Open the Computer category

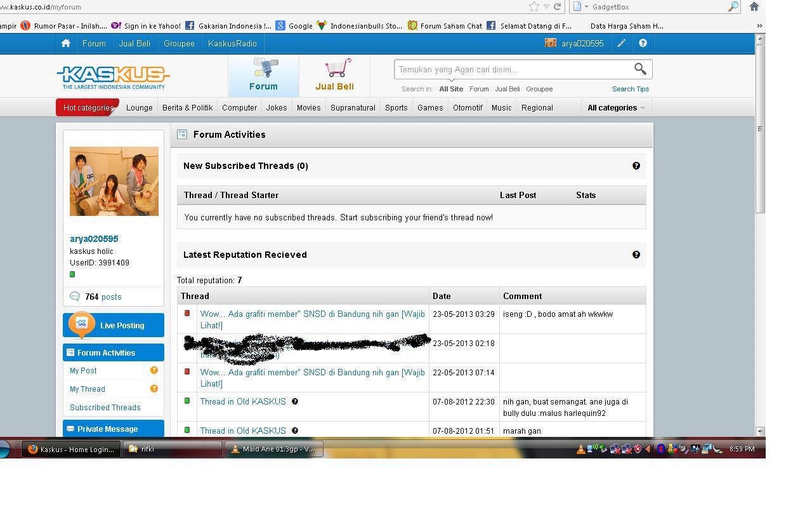(239, 107)
